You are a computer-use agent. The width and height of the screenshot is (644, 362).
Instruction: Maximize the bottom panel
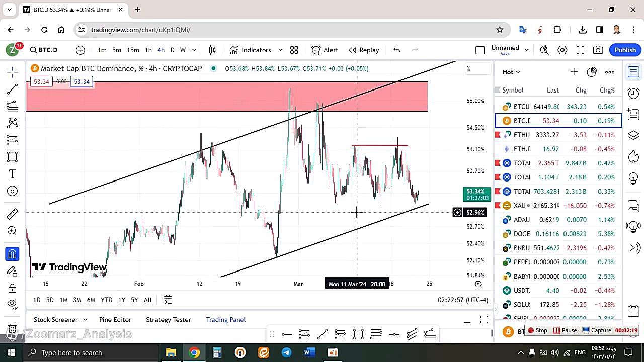(484, 320)
